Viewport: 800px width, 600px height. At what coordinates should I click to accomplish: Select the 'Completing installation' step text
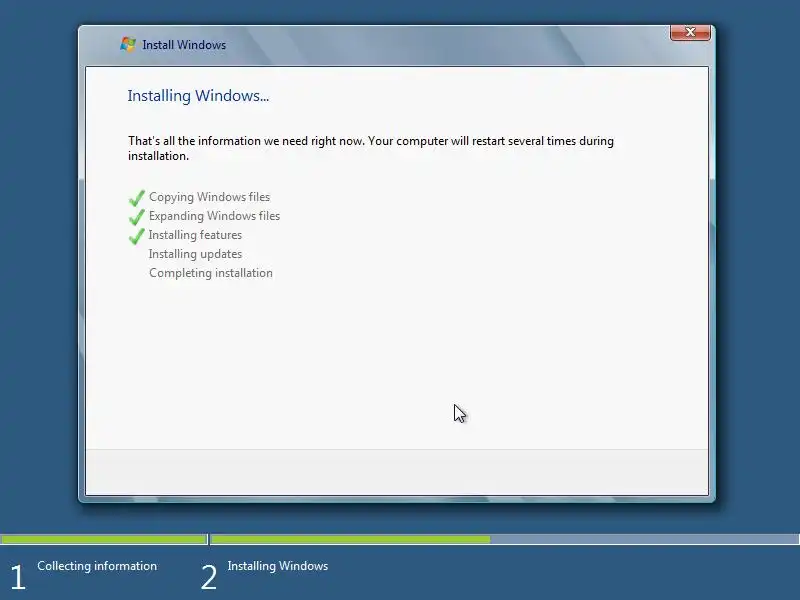coord(211,272)
